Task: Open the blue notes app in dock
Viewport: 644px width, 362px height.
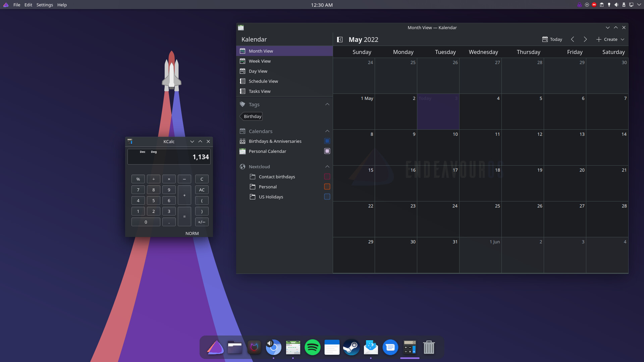Action: (332, 347)
